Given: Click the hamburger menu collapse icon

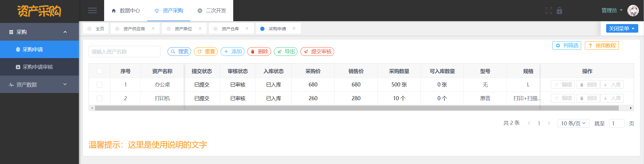Looking at the screenshot, I should click(x=92, y=11).
